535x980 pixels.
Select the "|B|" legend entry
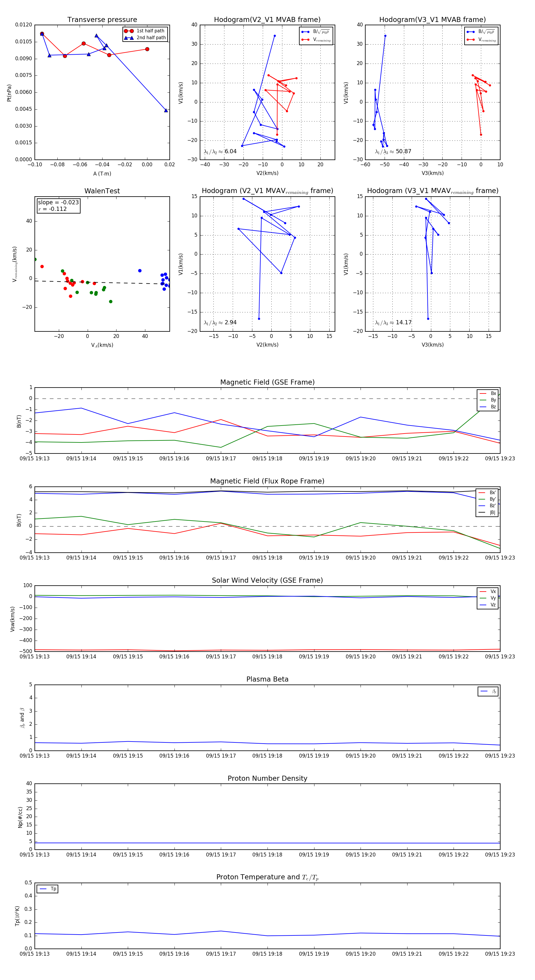coord(487,513)
